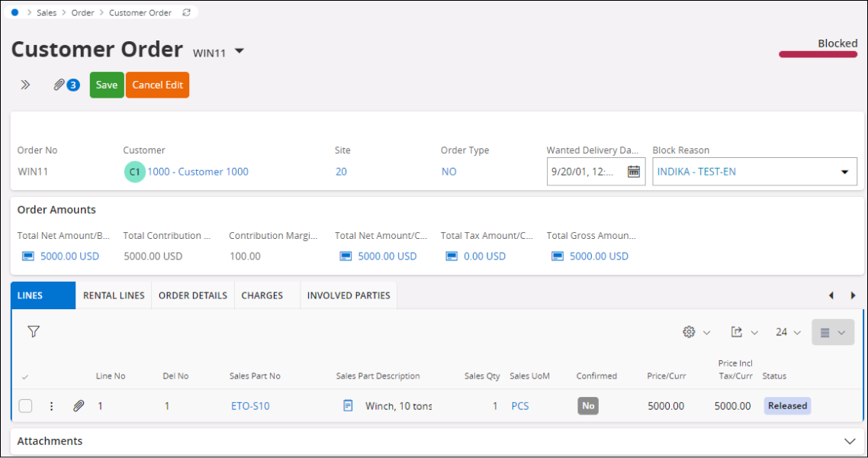Open the gear settings icon in Lines toolbar
Viewport: 868px width, 458px height.
(689, 332)
